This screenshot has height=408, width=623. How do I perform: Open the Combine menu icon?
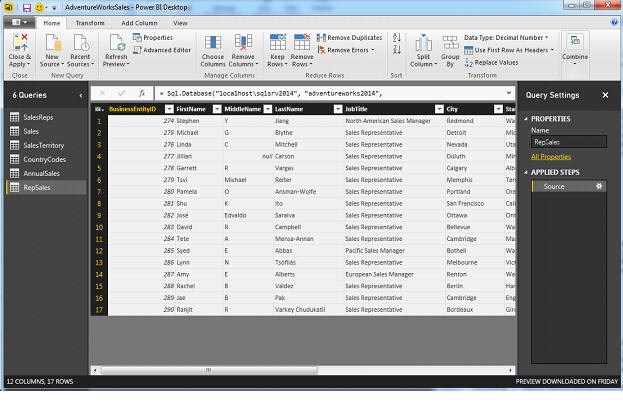tap(575, 41)
